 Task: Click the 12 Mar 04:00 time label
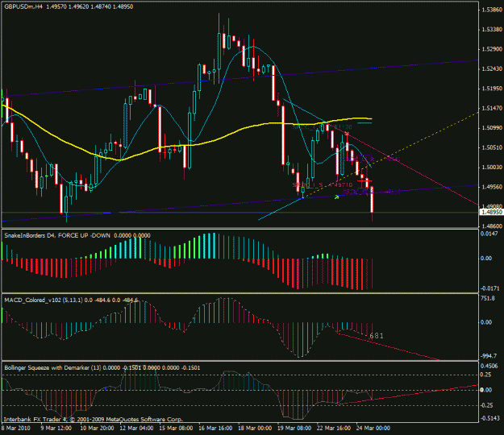point(136,428)
